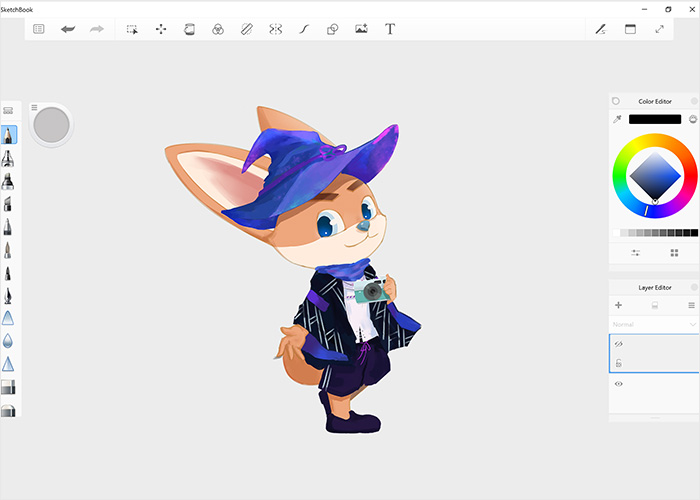700x500 pixels.
Task: Open the main menu list icon
Action: tap(39, 29)
